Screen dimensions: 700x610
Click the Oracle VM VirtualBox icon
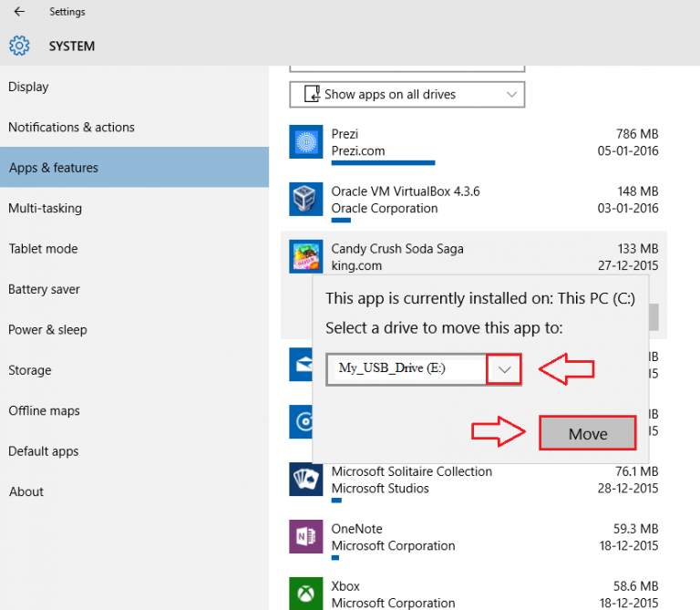coord(306,199)
